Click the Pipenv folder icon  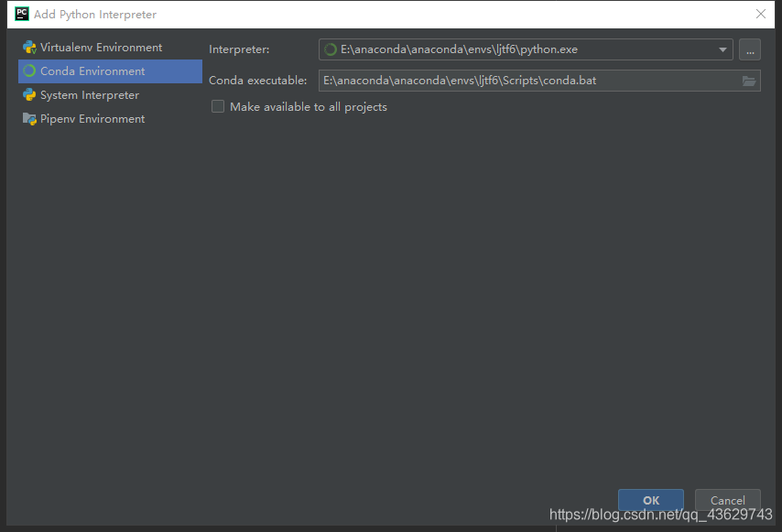[29, 119]
